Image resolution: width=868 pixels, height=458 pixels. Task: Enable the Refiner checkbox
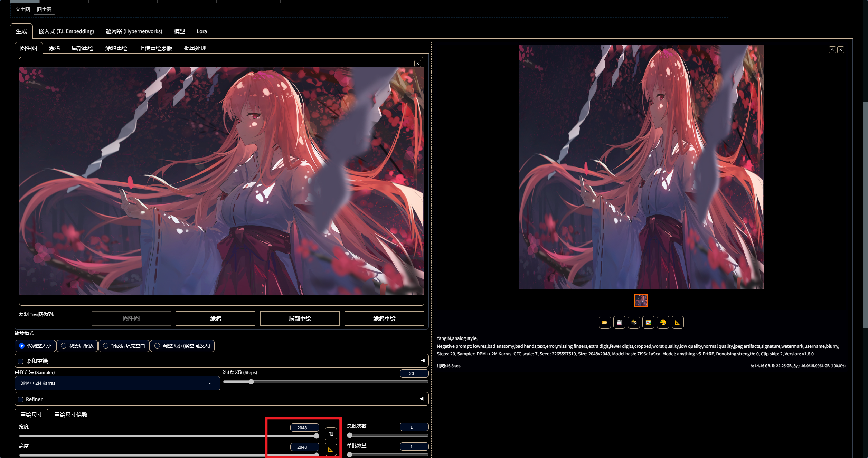tap(21, 399)
